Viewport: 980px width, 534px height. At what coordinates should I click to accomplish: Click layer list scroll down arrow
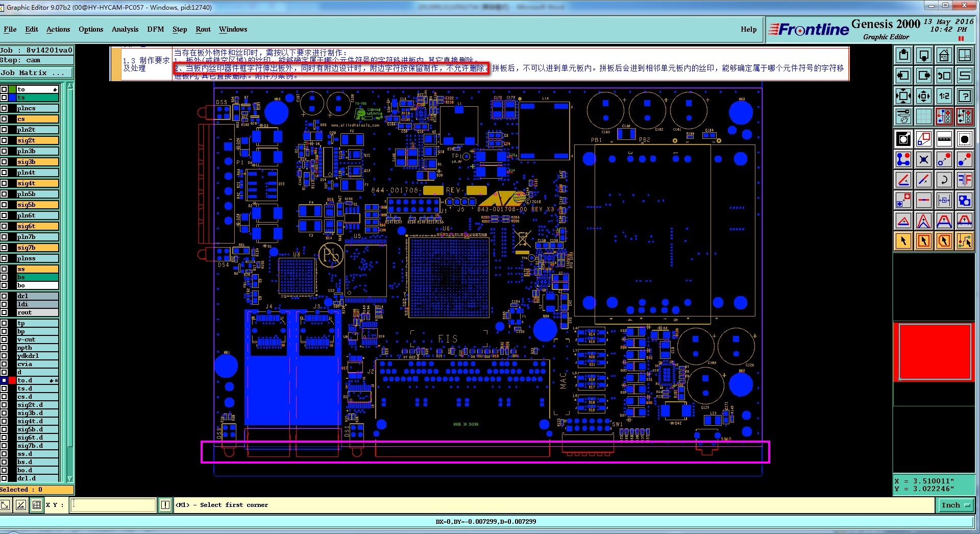click(x=70, y=479)
